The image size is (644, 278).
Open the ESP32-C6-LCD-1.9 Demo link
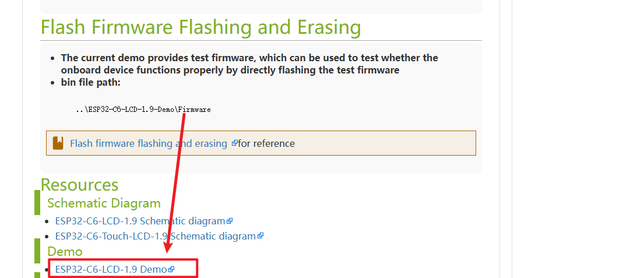(111, 269)
